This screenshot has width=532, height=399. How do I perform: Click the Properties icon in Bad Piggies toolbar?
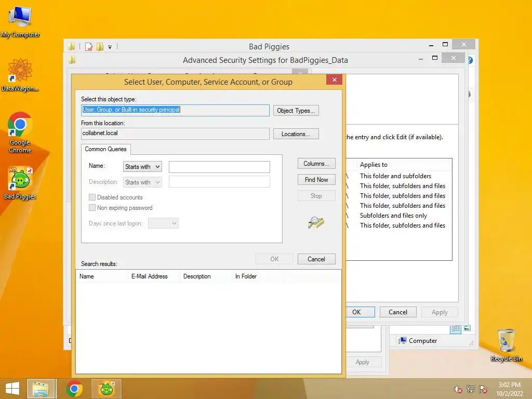89,46
